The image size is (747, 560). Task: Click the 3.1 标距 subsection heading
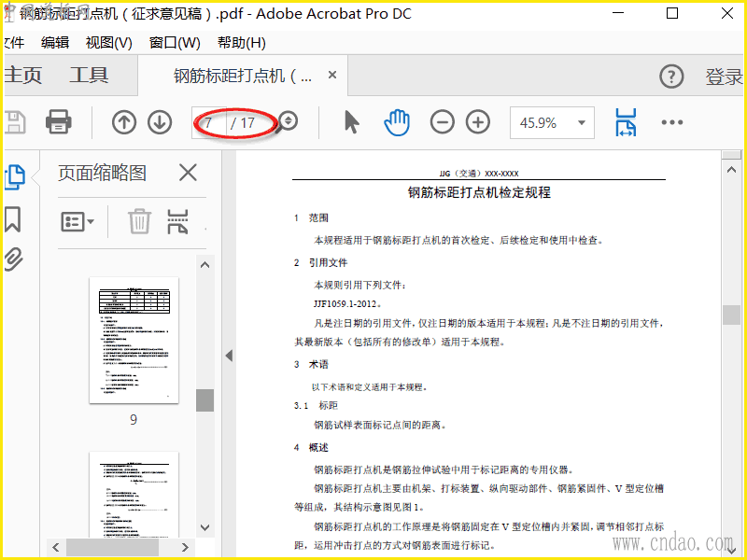click(x=316, y=406)
